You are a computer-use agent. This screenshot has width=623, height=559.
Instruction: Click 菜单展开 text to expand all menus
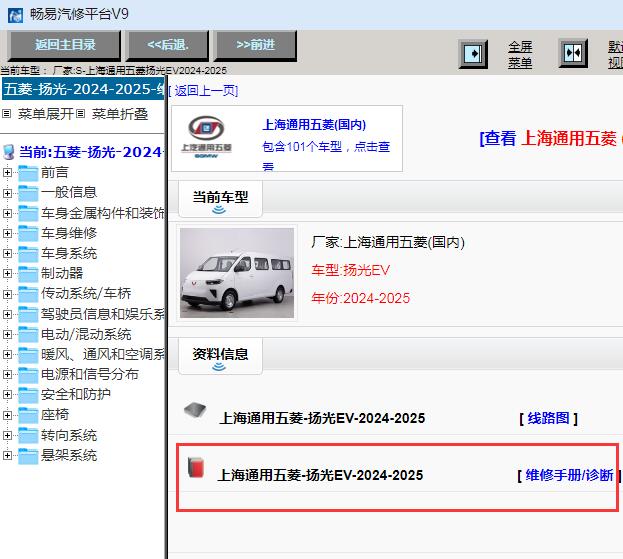[46, 114]
